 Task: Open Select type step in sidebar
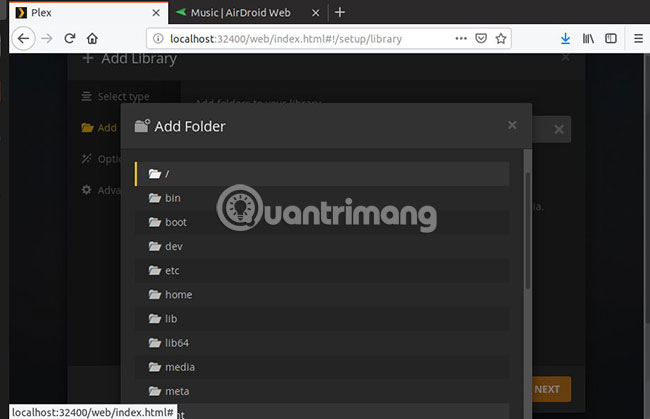(x=116, y=97)
